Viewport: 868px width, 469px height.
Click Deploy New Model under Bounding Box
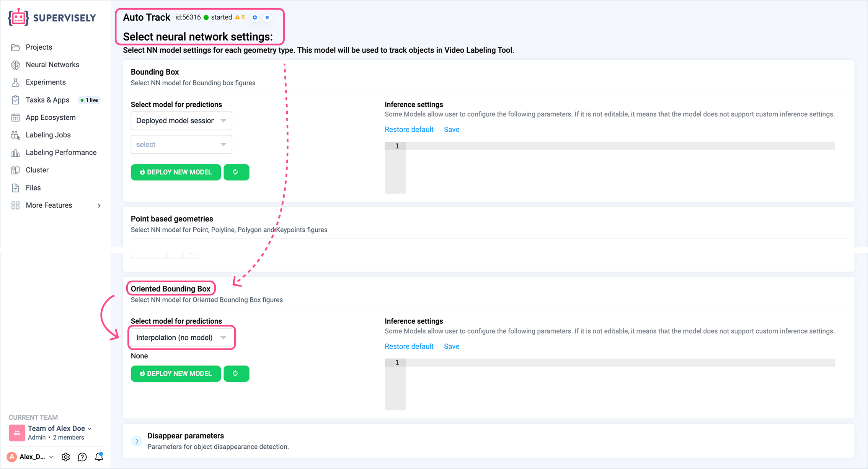coord(176,172)
